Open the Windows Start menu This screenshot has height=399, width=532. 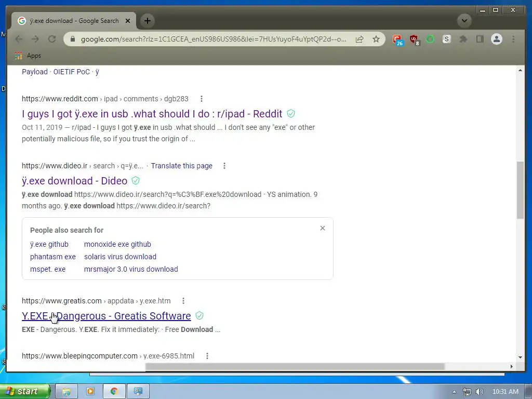click(x=24, y=391)
